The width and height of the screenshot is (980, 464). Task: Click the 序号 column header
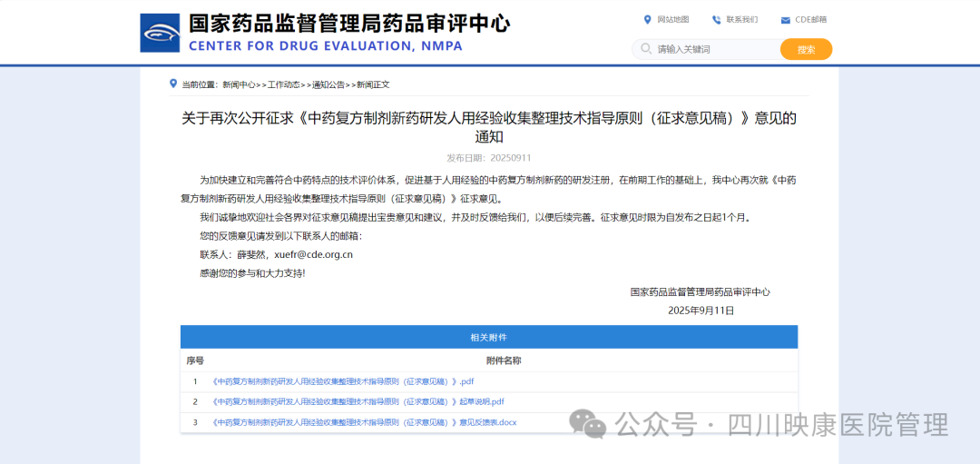195,360
